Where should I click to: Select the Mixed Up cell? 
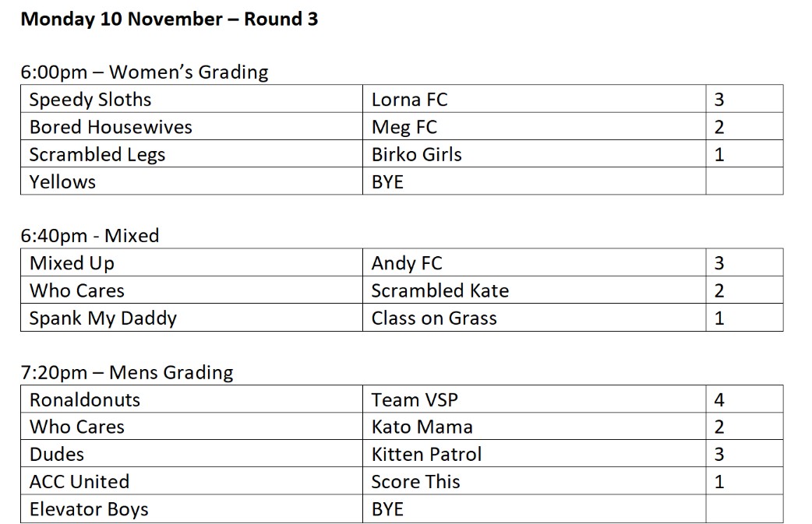(72, 263)
